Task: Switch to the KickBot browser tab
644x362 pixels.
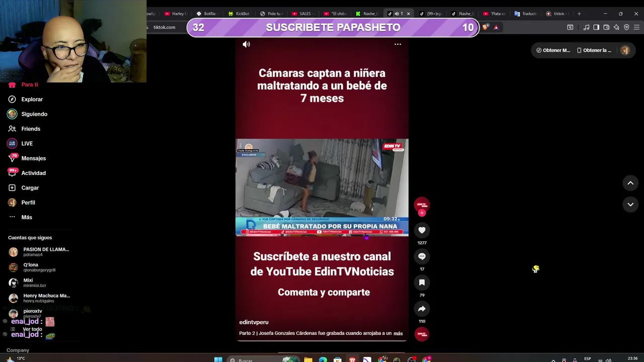Action: [x=239, y=14]
